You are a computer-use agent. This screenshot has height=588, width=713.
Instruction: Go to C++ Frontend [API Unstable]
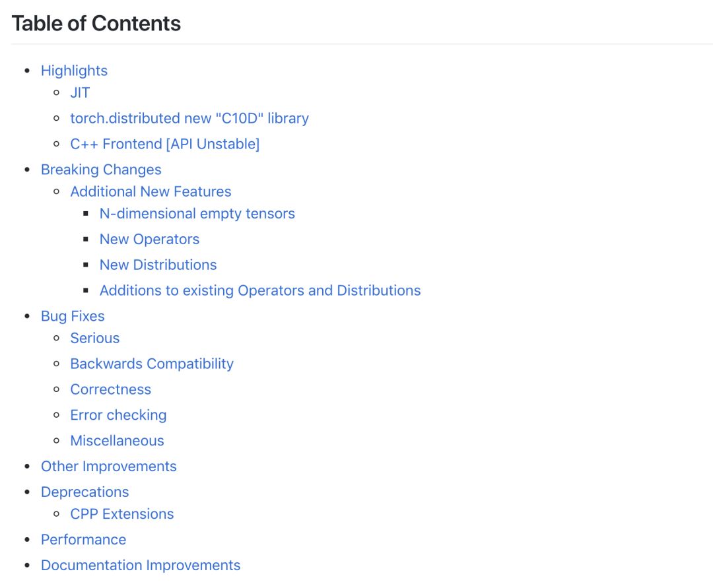click(x=165, y=144)
